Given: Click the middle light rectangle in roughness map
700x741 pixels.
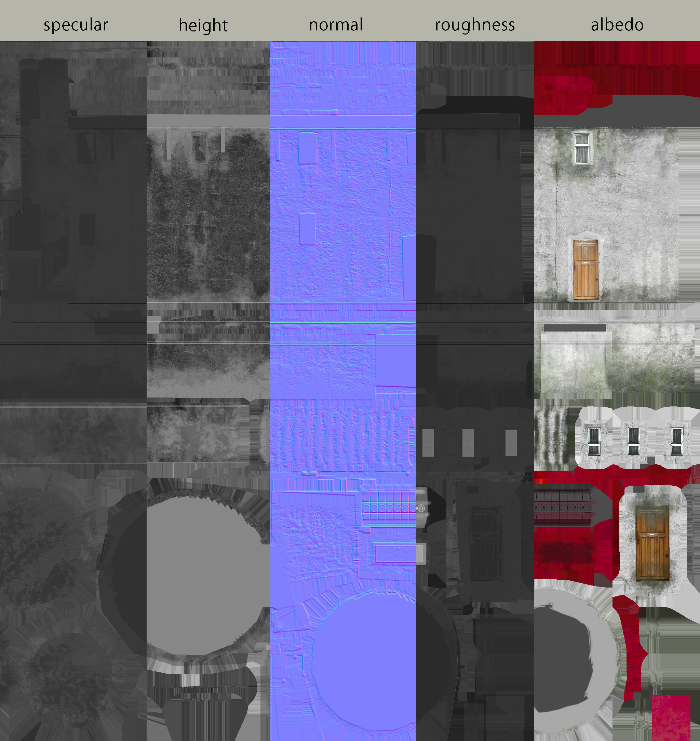Looking at the screenshot, I should click(468, 443).
